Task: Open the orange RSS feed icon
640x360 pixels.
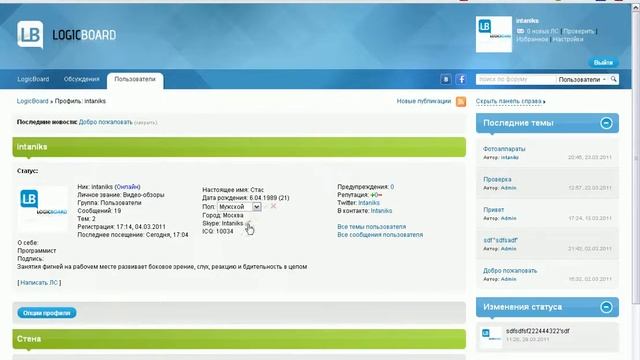Action: tap(461, 101)
